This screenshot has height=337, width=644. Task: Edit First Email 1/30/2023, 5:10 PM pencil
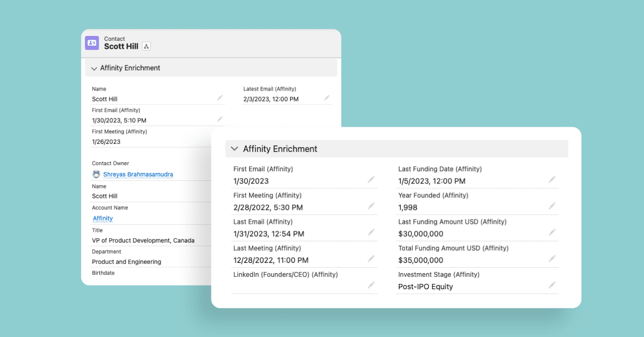coord(219,119)
